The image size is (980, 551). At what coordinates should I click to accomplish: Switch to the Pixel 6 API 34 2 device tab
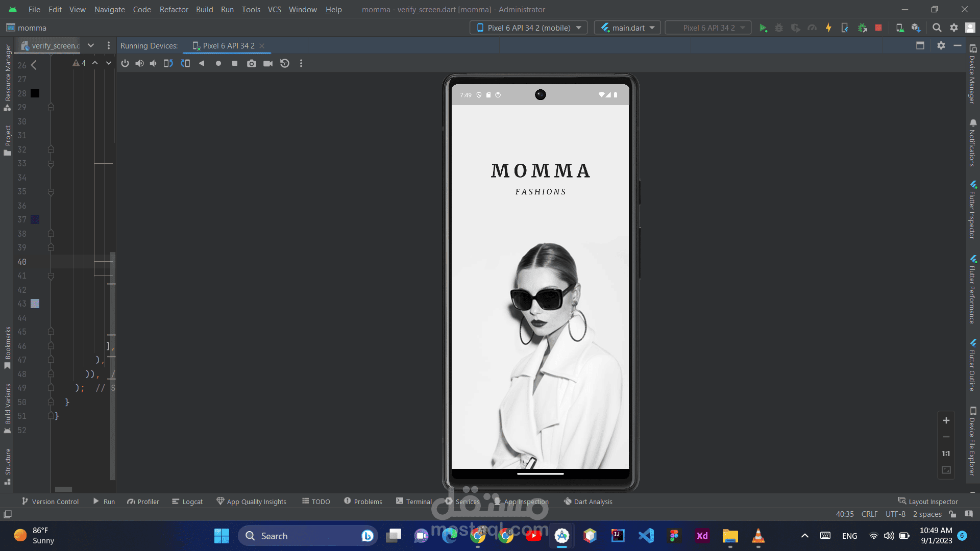click(x=228, y=45)
